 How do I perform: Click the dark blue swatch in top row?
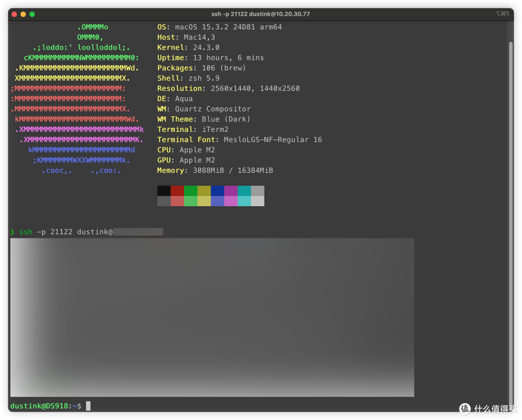click(x=217, y=191)
